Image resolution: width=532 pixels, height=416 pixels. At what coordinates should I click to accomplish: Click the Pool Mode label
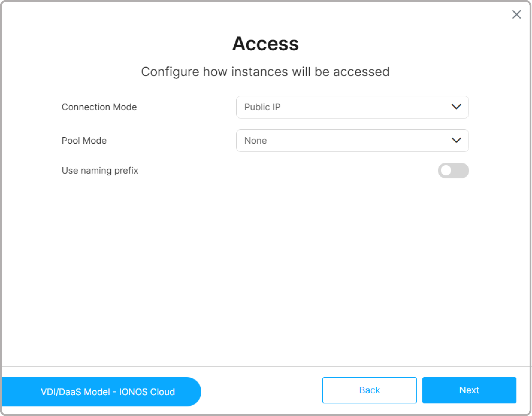pyautogui.click(x=84, y=141)
